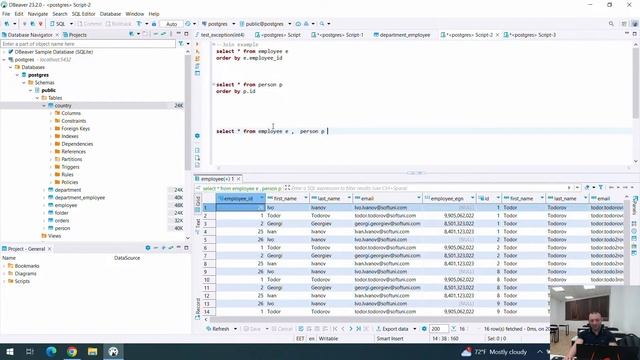The height and width of the screenshot is (360, 640).
Task: Open the global search icon at the top right
Action: (x=611, y=24)
